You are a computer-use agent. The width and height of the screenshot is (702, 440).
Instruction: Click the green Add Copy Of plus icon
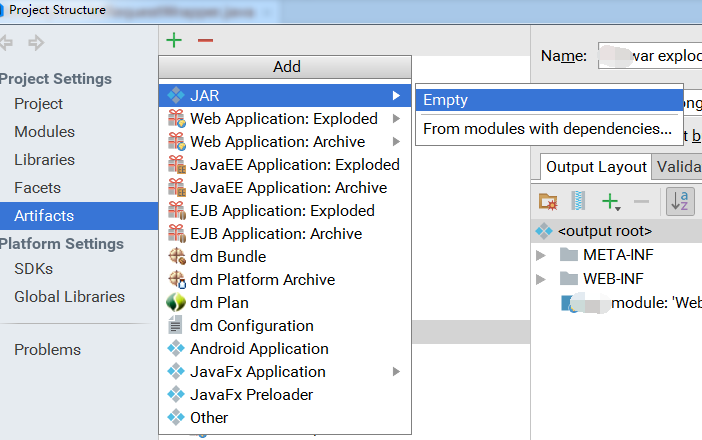[x=611, y=201]
